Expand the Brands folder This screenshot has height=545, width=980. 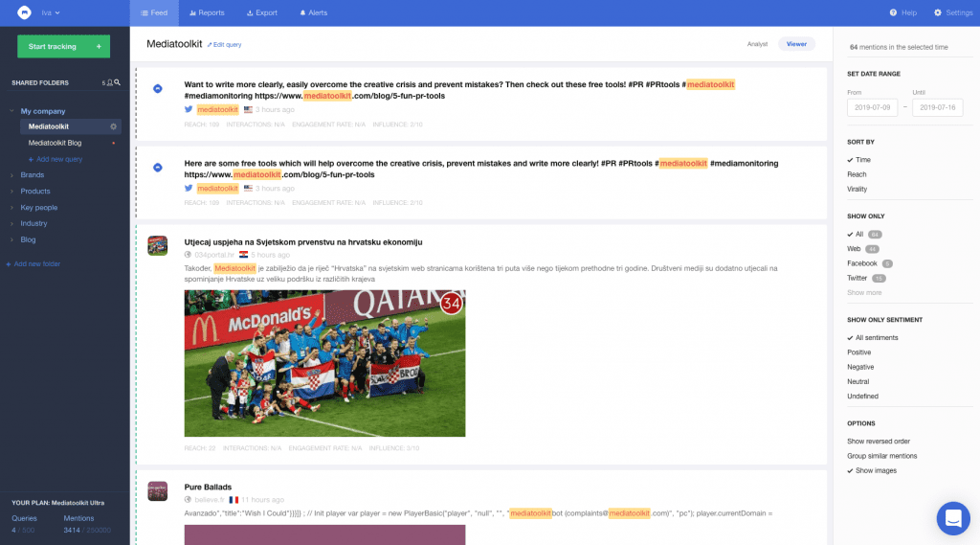click(11, 175)
